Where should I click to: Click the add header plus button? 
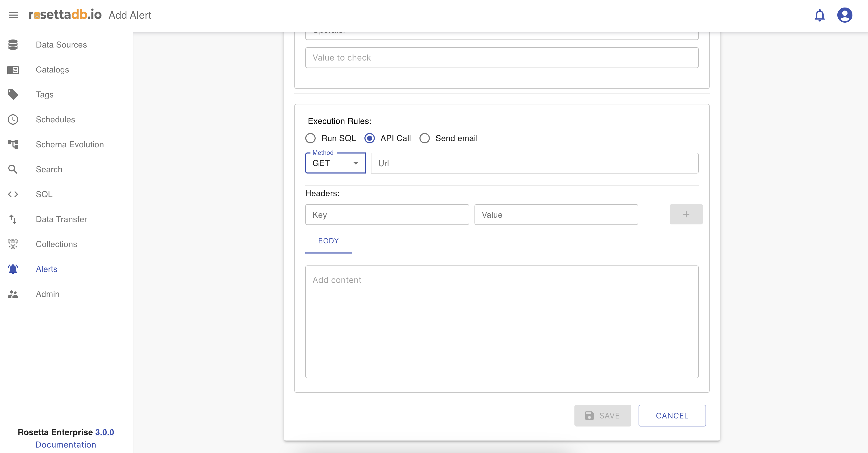(686, 214)
